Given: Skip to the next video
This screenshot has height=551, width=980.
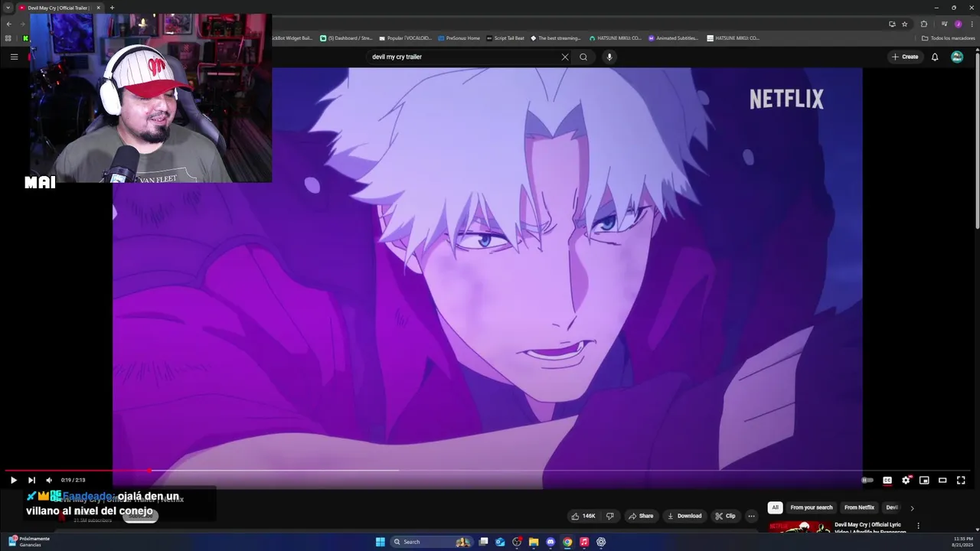Looking at the screenshot, I should point(31,481).
